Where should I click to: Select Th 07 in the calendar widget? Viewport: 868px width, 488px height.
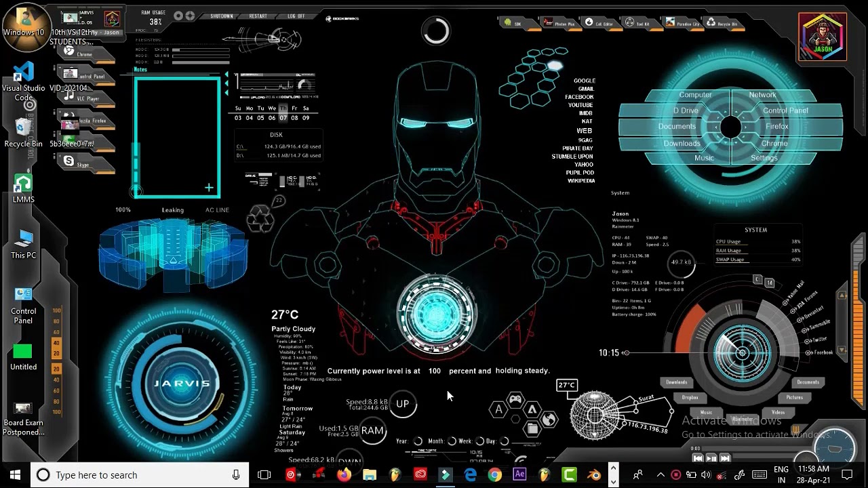click(x=283, y=113)
